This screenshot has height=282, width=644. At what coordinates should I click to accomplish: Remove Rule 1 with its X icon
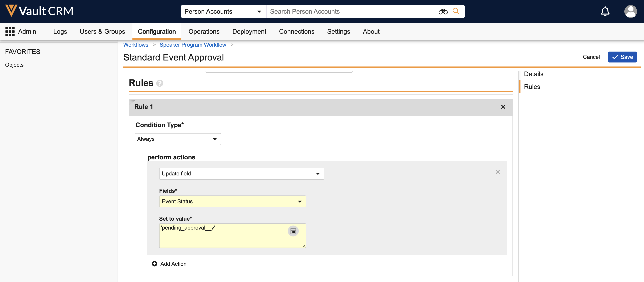tap(503, 107)
